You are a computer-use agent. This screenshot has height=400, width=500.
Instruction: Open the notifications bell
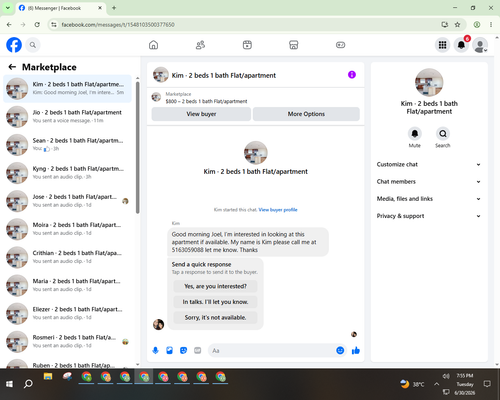(461, 45)
